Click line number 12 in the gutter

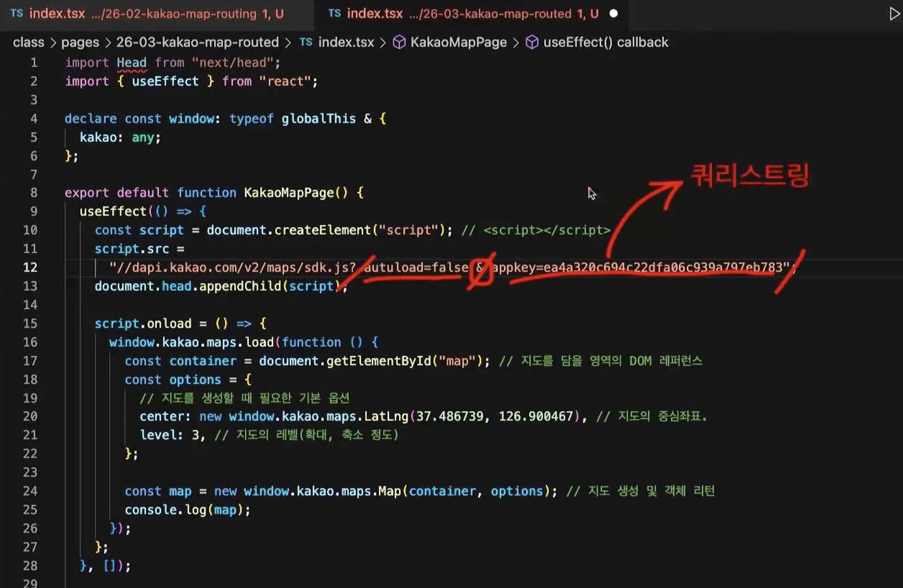pyautogui.click(x=30, y=267)
